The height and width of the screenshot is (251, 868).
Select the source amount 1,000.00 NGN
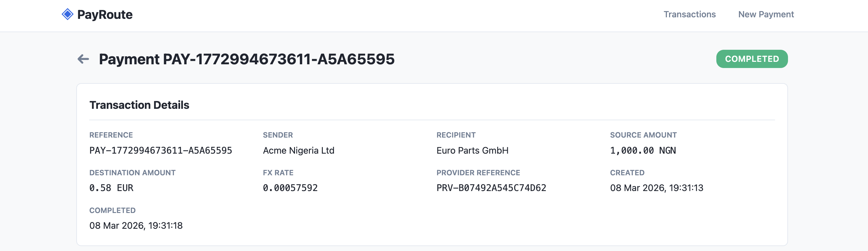[643, 151]
